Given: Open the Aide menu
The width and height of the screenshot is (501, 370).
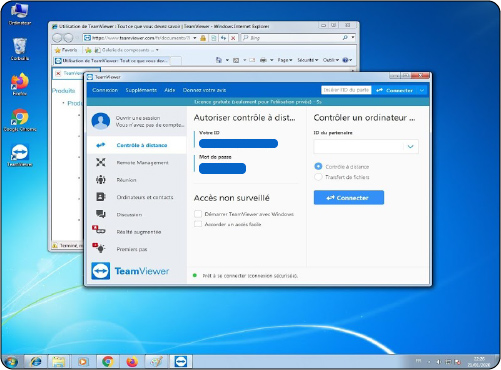Looking at the screenshot, I should [x=170, y=90].
